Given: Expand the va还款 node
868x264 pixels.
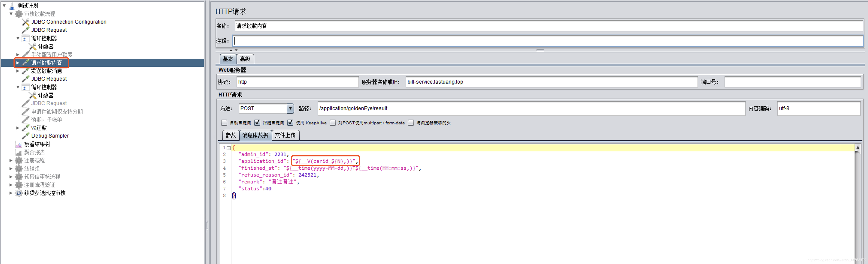Looking at the screenshot, I should [18, 128].
